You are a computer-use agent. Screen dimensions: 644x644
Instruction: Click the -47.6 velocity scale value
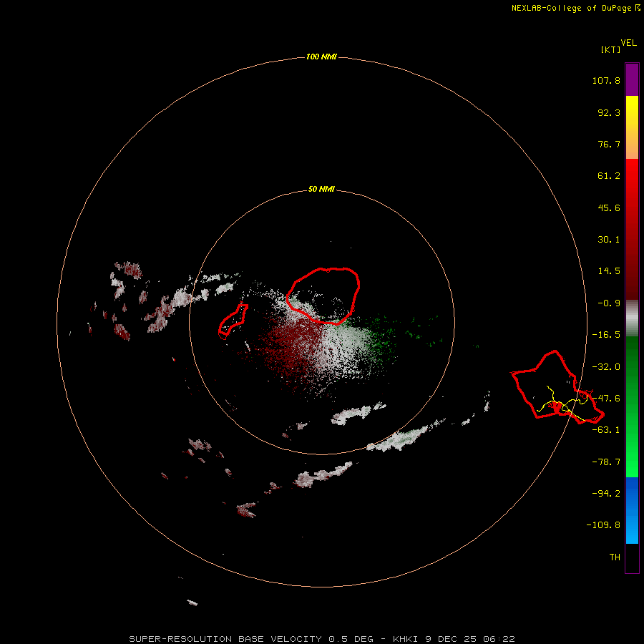pos(606,399)
